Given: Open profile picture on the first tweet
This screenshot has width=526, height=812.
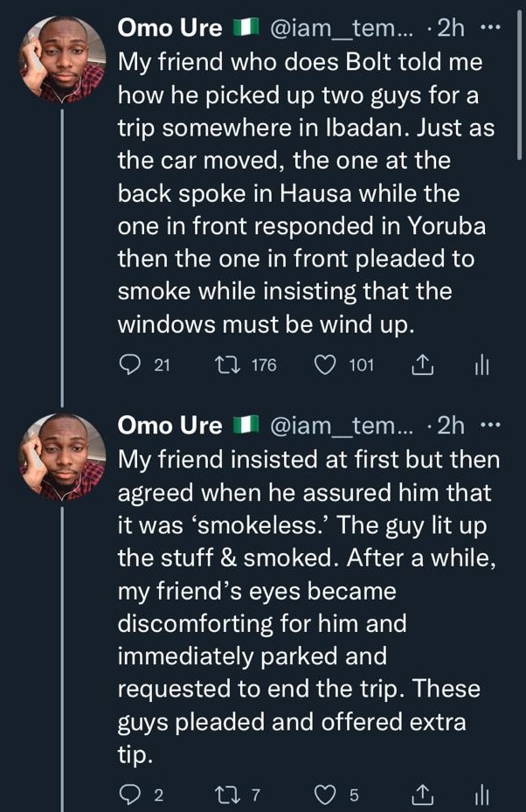Looking at the screenshot, I should 63,57.
